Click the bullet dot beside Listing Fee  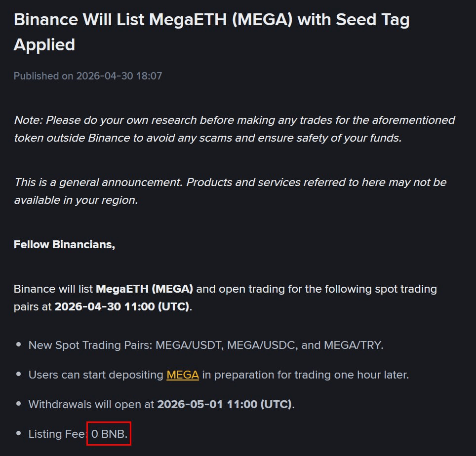[19, 434]
